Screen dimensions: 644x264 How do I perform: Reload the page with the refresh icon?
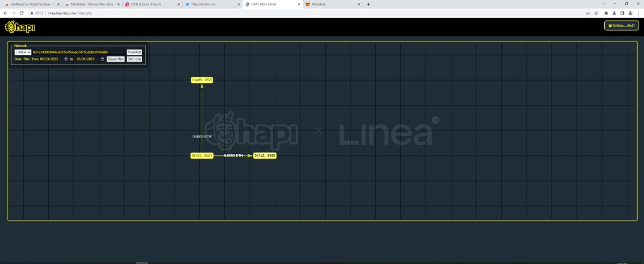click(21, 13)
